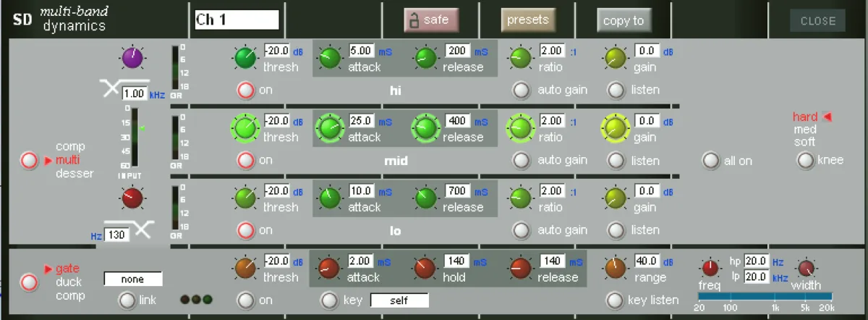
Task: Toggle the gate link button
Action: (128, 300)
